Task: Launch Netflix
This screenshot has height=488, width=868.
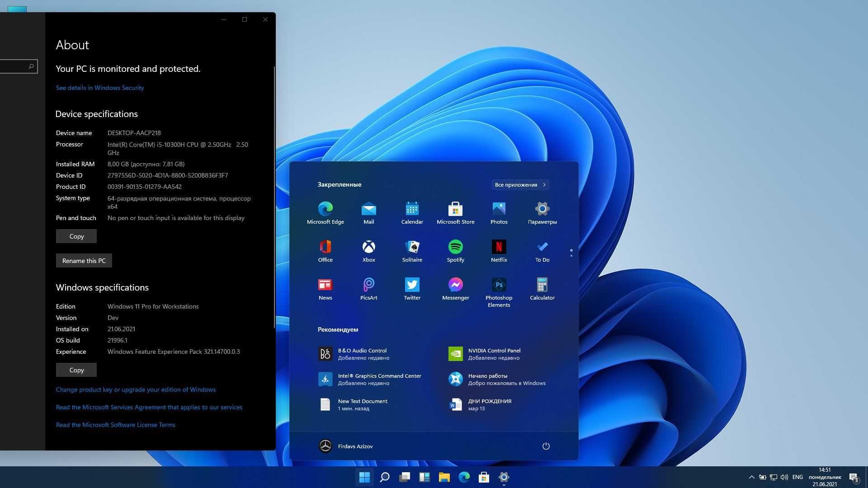Action: tap(499, 251)
